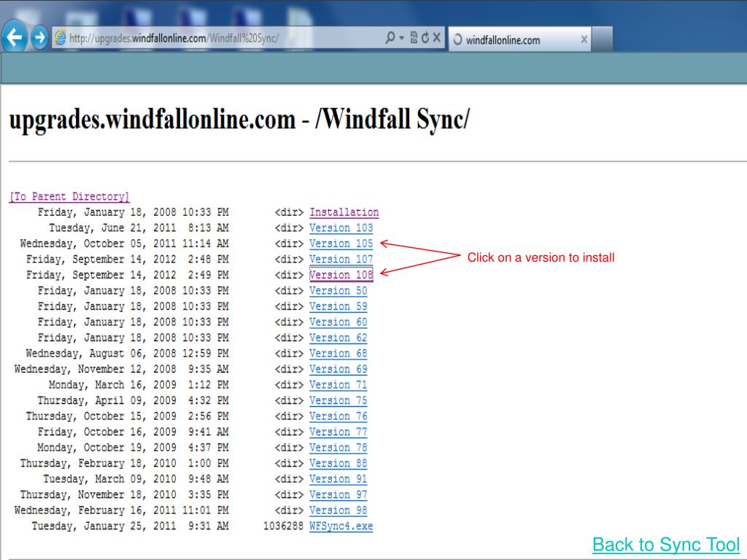
Task: Open the Version 76 folder link
Action: [338, 416]
